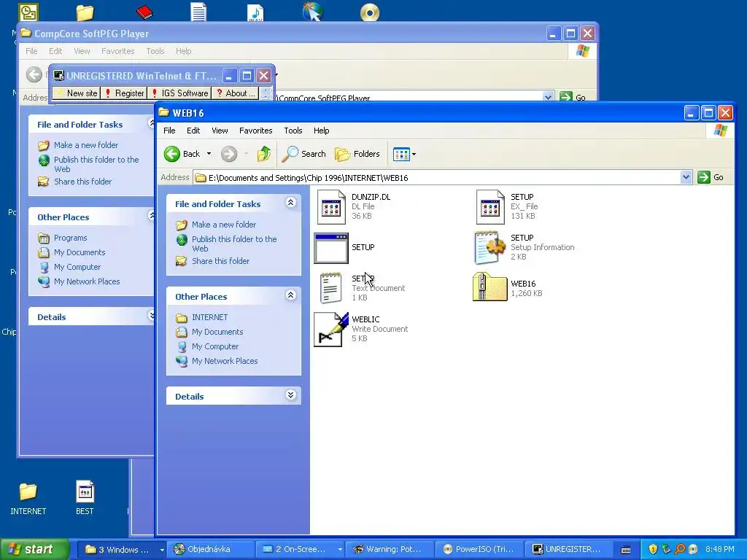Click the WAV music file desktop icon
This screenshot has width=747, height=560.
click(x=255, y=12)
